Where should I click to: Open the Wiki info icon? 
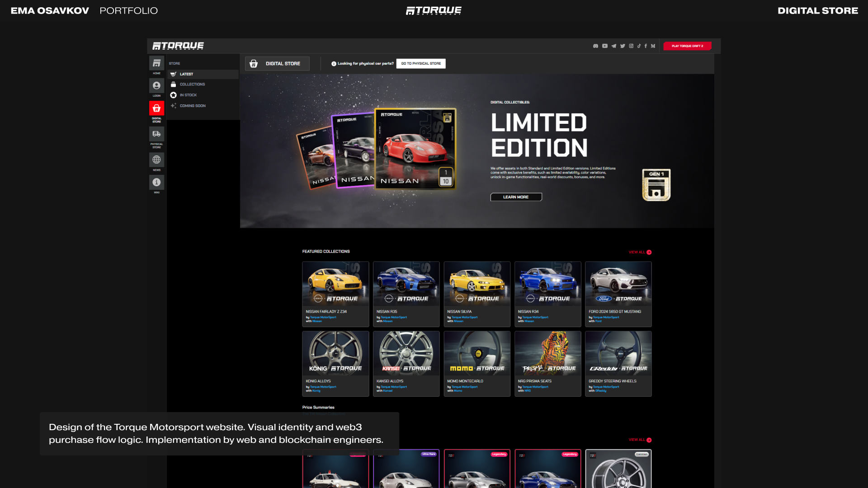coord(156,183)
